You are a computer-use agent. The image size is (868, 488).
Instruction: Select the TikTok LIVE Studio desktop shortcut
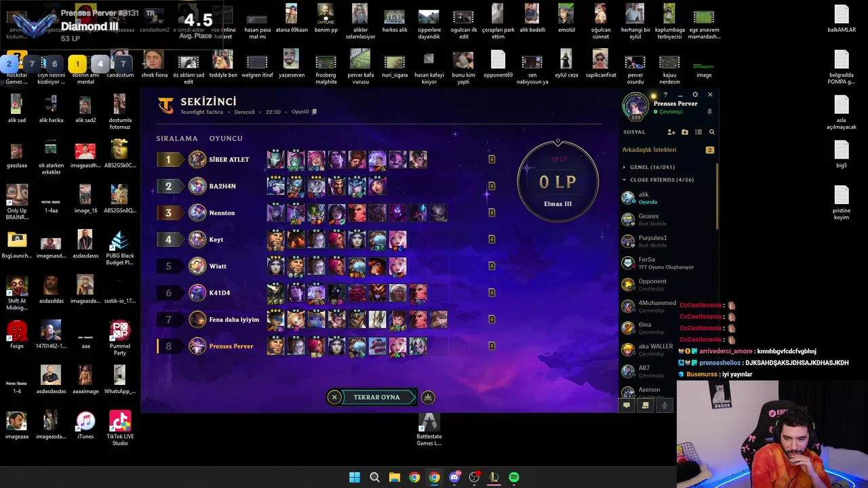click(120, 428)
